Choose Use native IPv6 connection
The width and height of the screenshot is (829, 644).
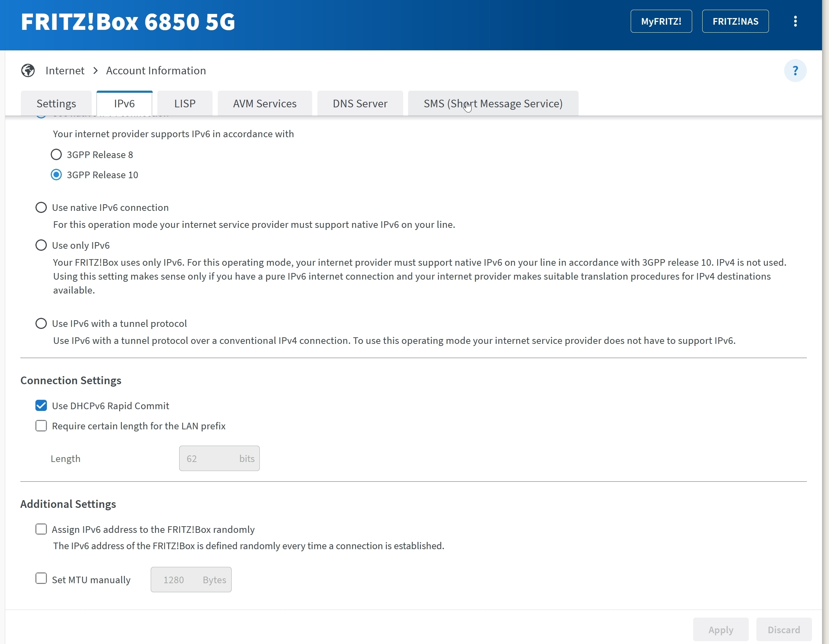(x=41, y=207)
